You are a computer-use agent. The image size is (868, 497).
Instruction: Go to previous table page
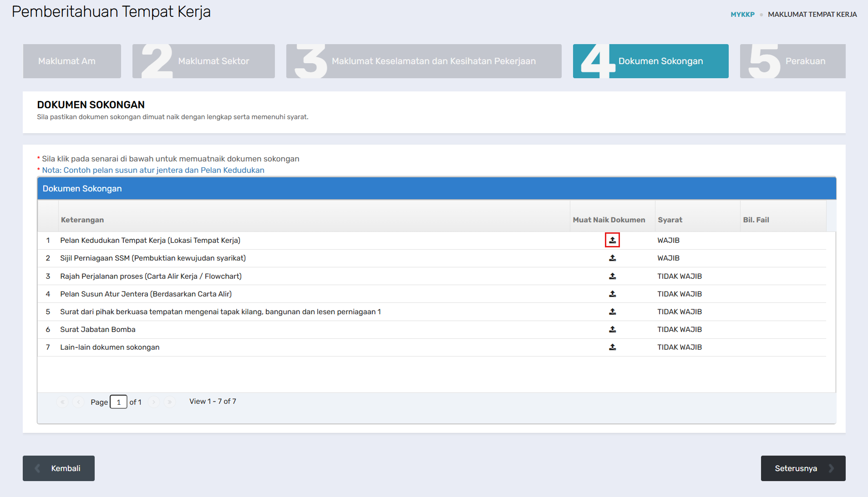tap(78, 402)
